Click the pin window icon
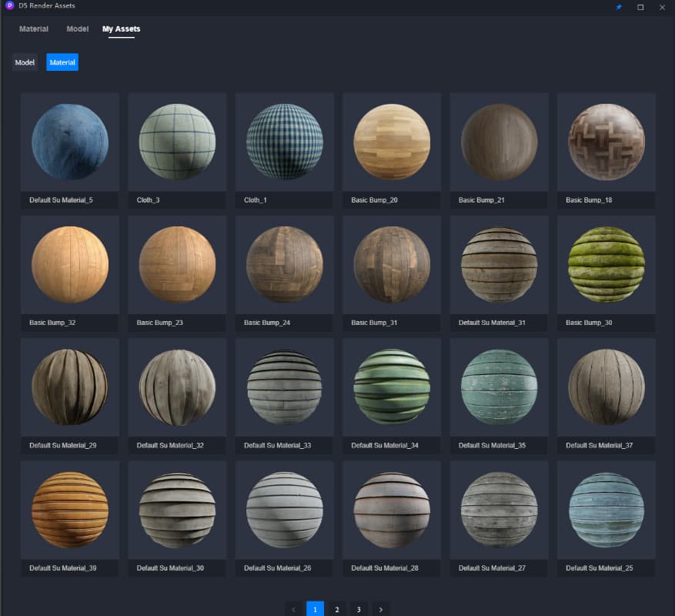Image resolution: width=675 pixels, height=616 pixels. pyautogui.click(x=619, y=7)
